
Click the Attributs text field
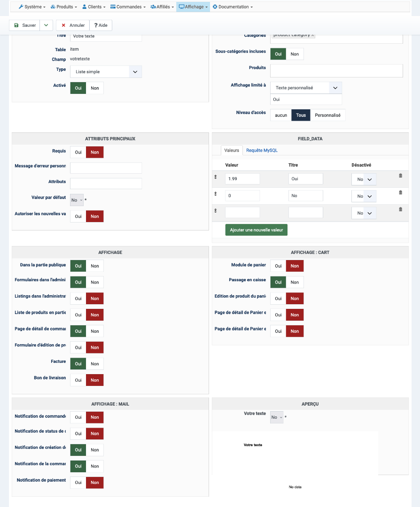point(106,184)
